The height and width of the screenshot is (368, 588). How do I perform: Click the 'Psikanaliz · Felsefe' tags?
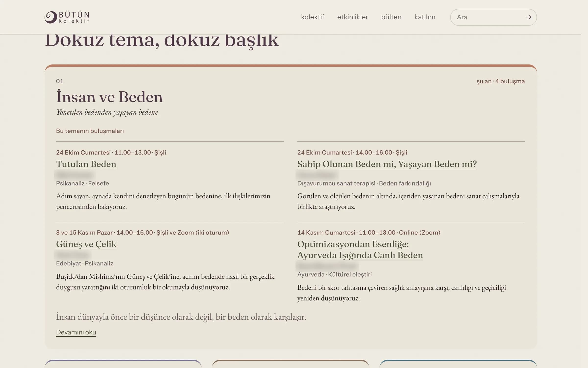point(82,183)
